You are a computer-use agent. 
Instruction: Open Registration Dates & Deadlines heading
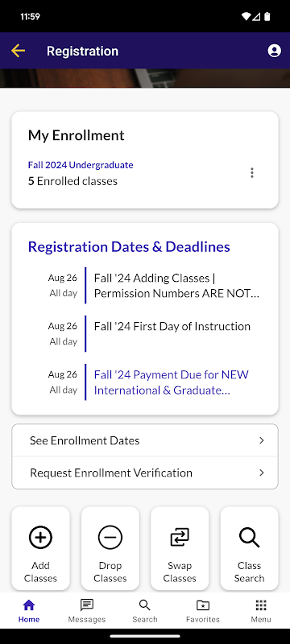129,247
